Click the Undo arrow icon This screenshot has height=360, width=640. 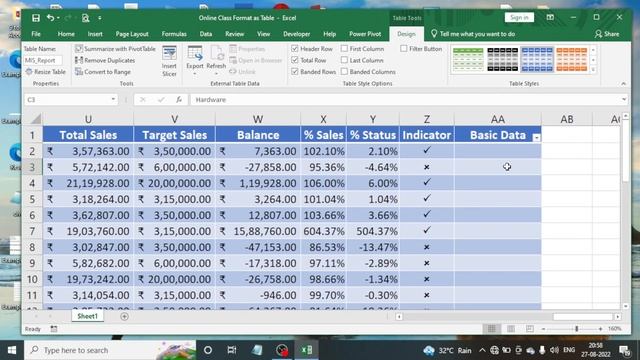pyautogui.click(x=50, y=18)
